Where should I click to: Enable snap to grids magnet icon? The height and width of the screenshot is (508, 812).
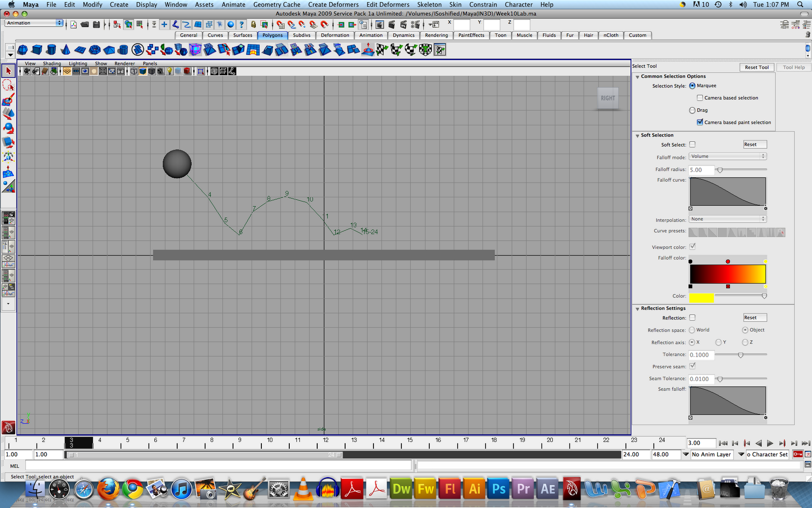coord(280,24)
